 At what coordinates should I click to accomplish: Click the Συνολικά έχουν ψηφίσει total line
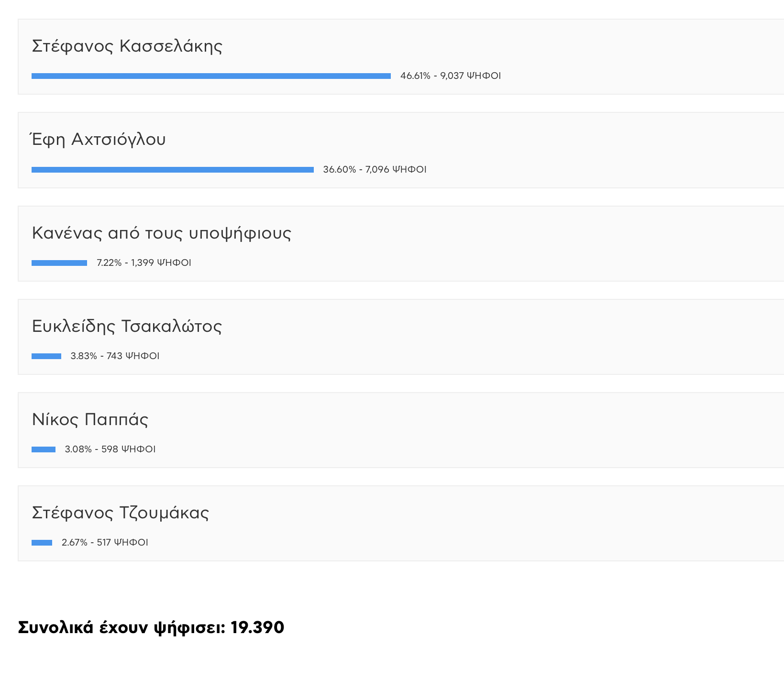pyautogui.click(x=151, y=627)
